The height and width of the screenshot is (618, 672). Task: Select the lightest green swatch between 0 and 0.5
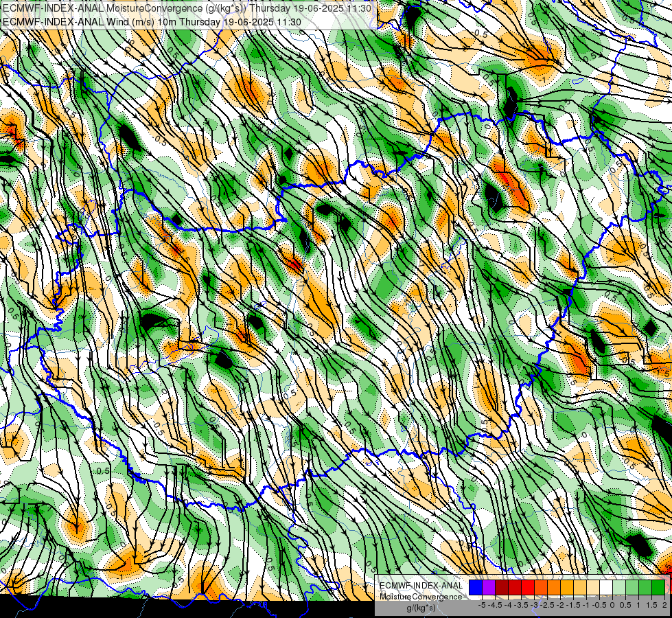pos(619,587)
